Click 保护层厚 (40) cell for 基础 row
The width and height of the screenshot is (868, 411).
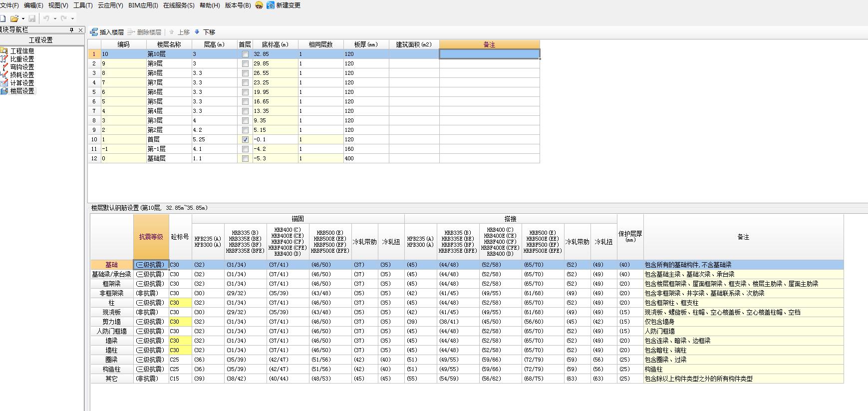[x=630, y=265]
